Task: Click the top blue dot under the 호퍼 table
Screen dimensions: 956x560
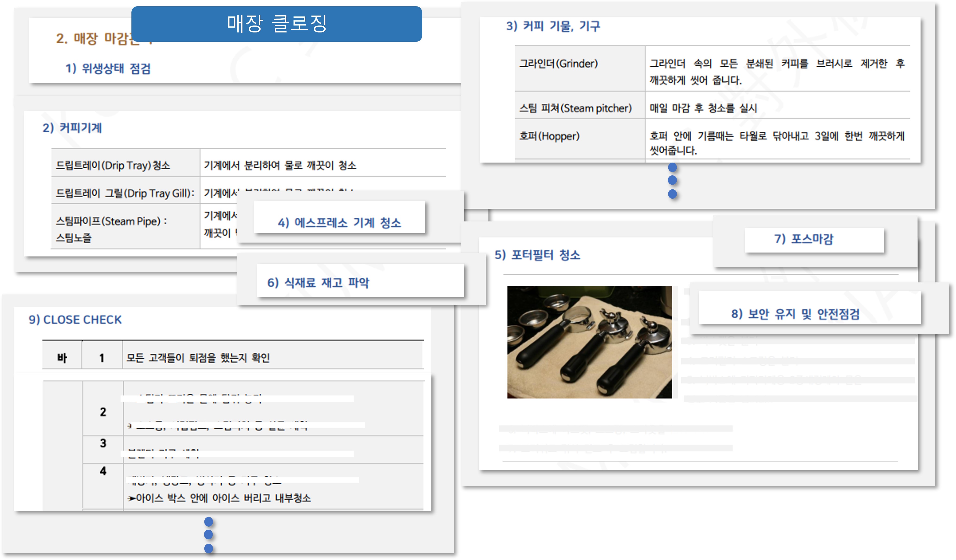Action: [x=672, y=167]
